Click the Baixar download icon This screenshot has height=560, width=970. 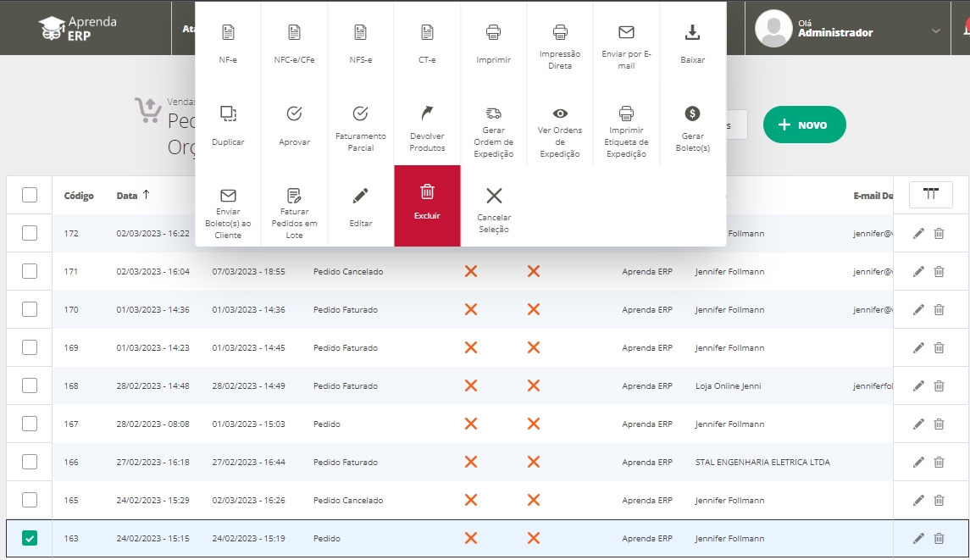[x=692, y=33]
